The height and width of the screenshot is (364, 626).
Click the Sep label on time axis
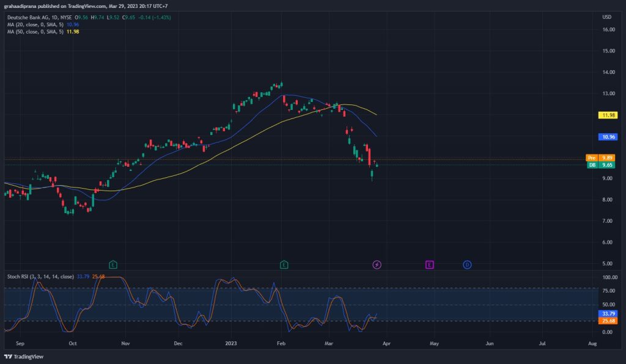point(20,344)
